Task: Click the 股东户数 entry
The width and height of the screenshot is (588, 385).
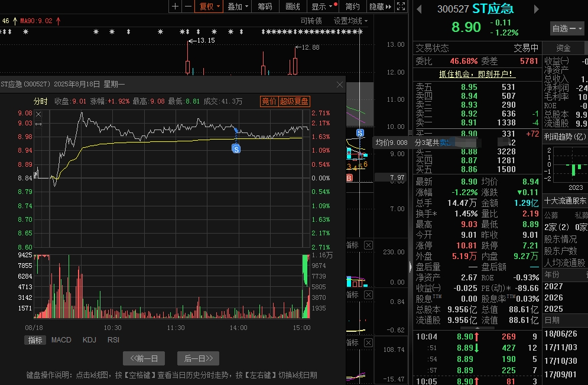Action: pos(560,251)
